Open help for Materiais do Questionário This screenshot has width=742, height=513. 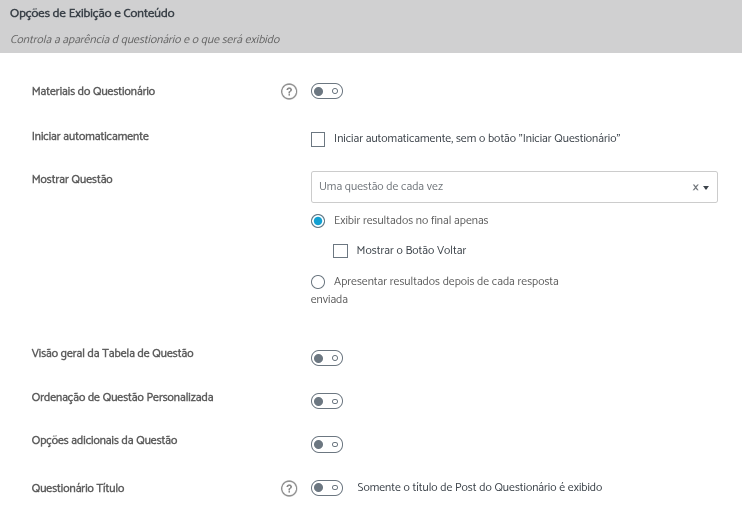tap(289, 92)
